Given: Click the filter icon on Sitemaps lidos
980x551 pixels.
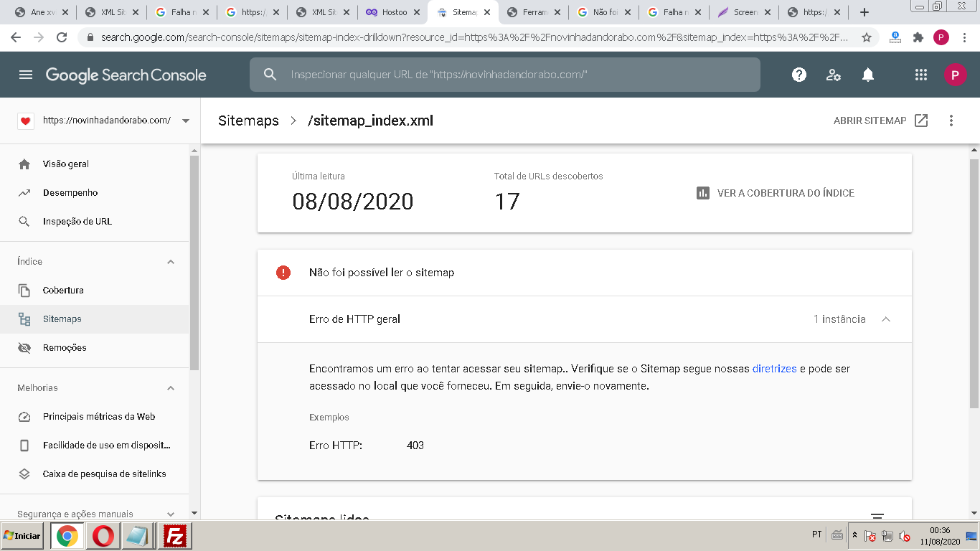Looking at the screenshot, I should coord(877,517).
